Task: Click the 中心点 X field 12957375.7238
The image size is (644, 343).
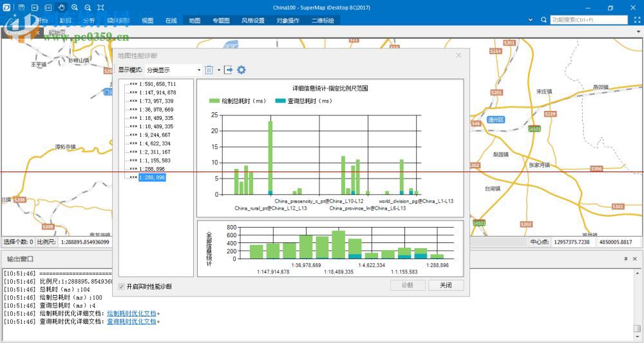Action: [572, 242]
